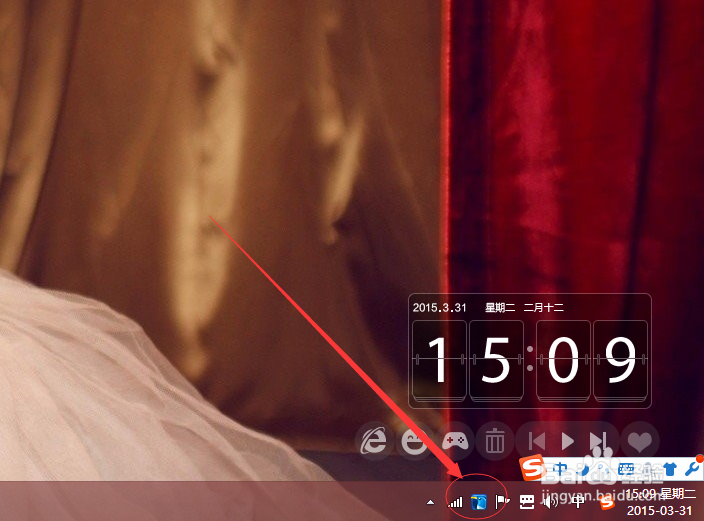The image size is (704, 521).
Task: Open the game controller widget icon
Action: (x=455, y=441)
